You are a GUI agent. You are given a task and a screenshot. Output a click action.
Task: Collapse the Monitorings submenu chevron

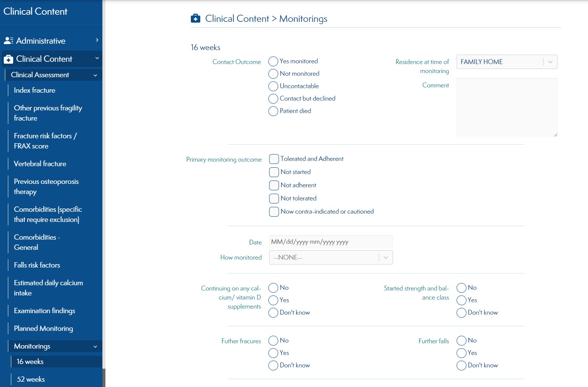point(95,347)
